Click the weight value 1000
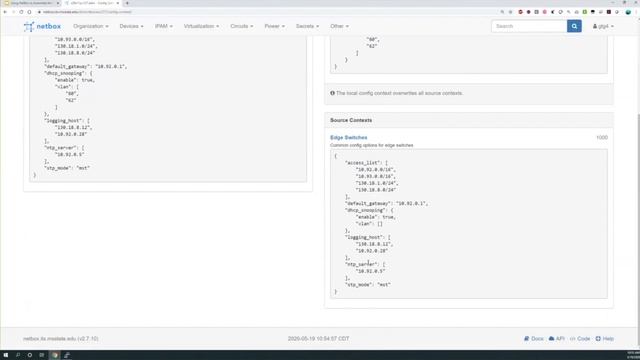Viewport: 640px width, 360px height. pos(602,138)
